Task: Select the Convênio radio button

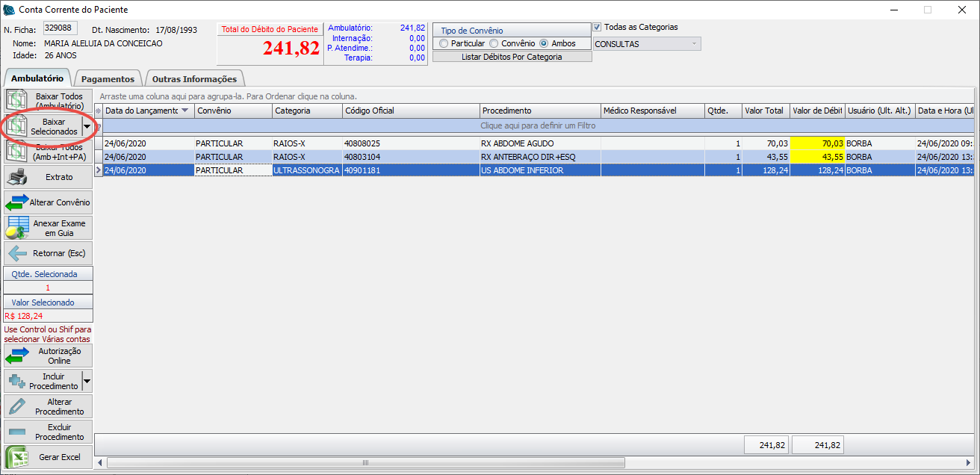Action: coord(494,43)
